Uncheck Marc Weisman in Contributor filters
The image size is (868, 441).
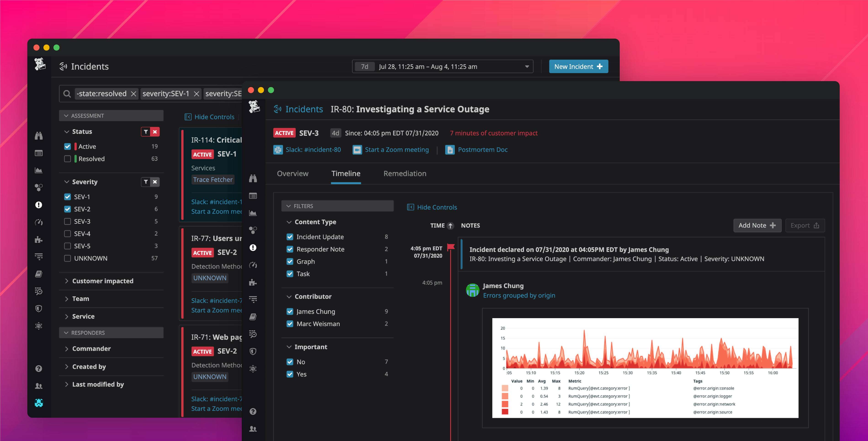pos(290,324)
